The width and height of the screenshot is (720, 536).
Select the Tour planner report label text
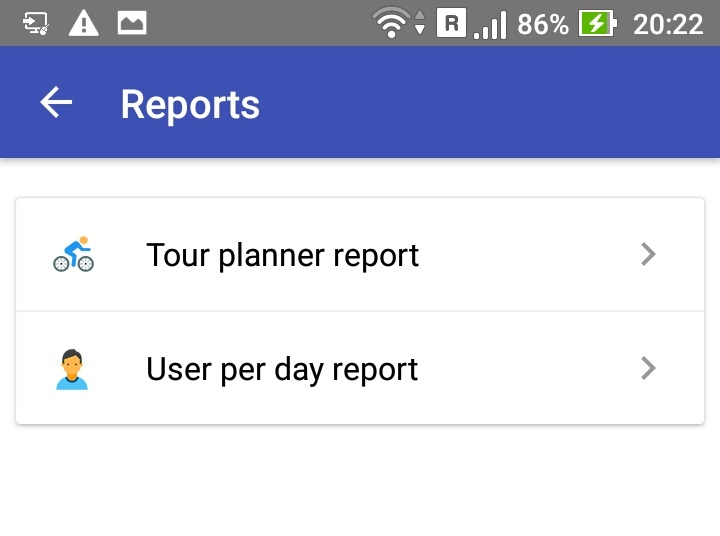pyautogui.click(x=282, y=255)
